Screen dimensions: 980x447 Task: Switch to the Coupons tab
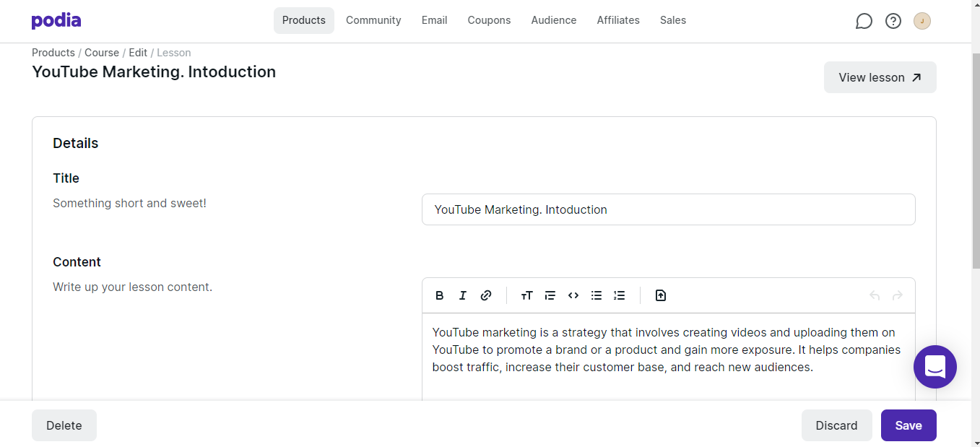point(489,20)
